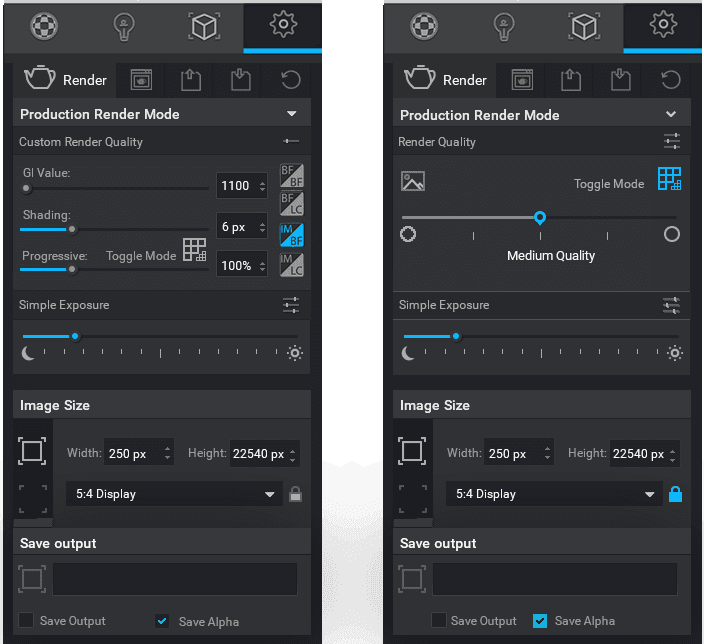Image resolution: width=704 pixels, height=644 pixels.
Task: Click the sun icon in right panel
Action: tap(675, 353)
